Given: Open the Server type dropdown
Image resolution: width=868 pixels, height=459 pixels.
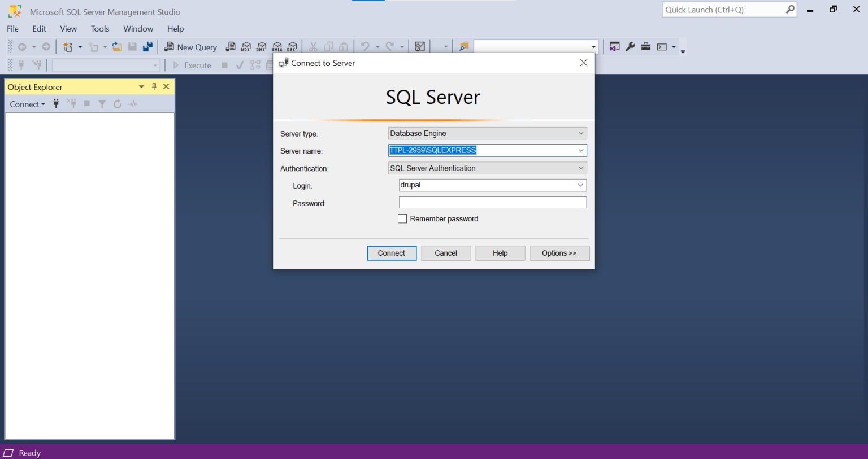Looking at the screenshot, I should pyautogui.click(x=580, y=133).
